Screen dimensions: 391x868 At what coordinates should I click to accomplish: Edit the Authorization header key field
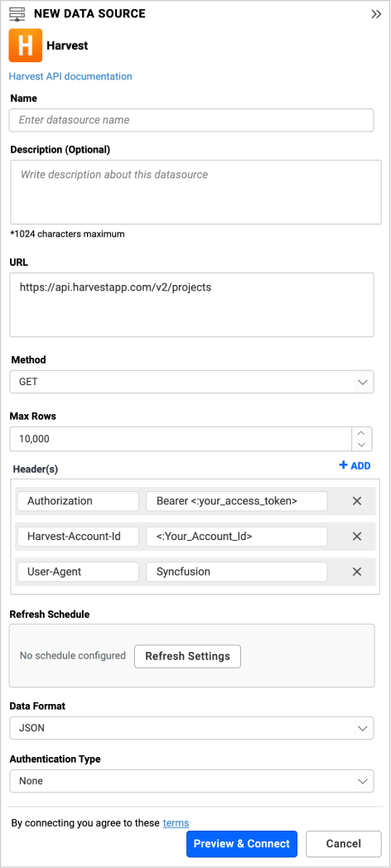78,501
